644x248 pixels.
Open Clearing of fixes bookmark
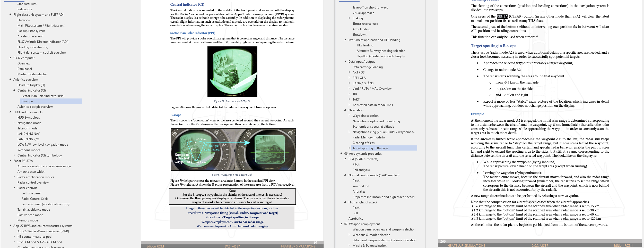click(363, 143)
